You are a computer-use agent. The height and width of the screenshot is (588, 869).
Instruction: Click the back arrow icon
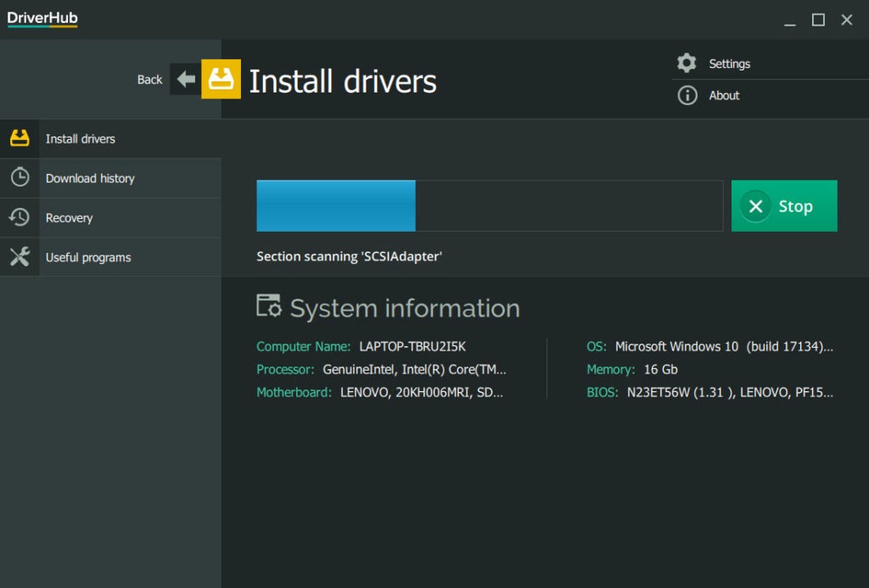point(186,79)
